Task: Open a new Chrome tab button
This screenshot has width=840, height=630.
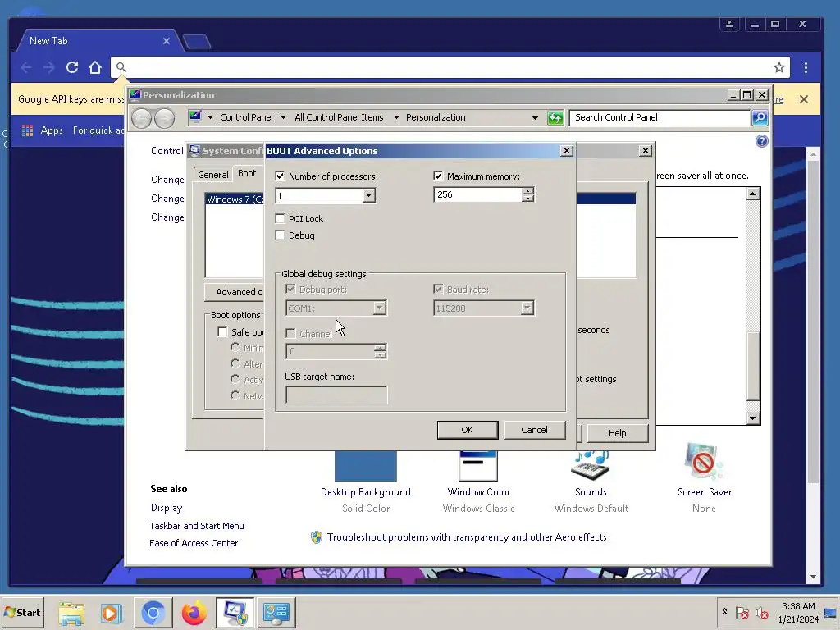Action: pyautogui.click(x=197, y=42)
